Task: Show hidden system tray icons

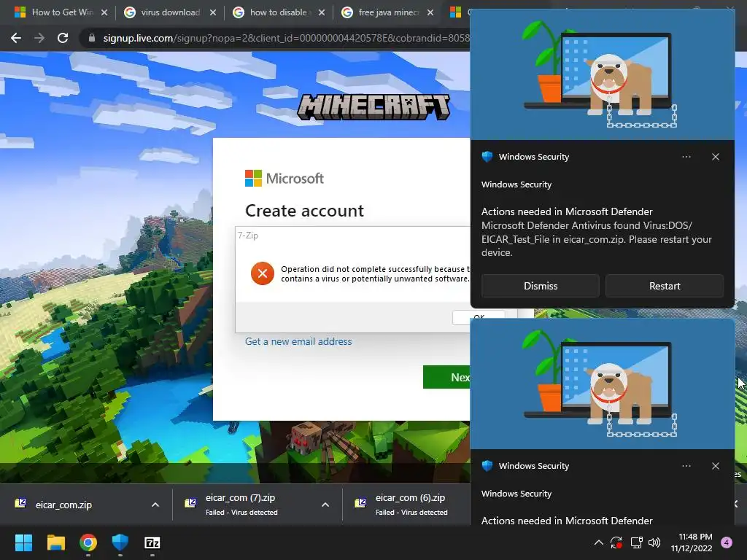Action: click(598, 542)
